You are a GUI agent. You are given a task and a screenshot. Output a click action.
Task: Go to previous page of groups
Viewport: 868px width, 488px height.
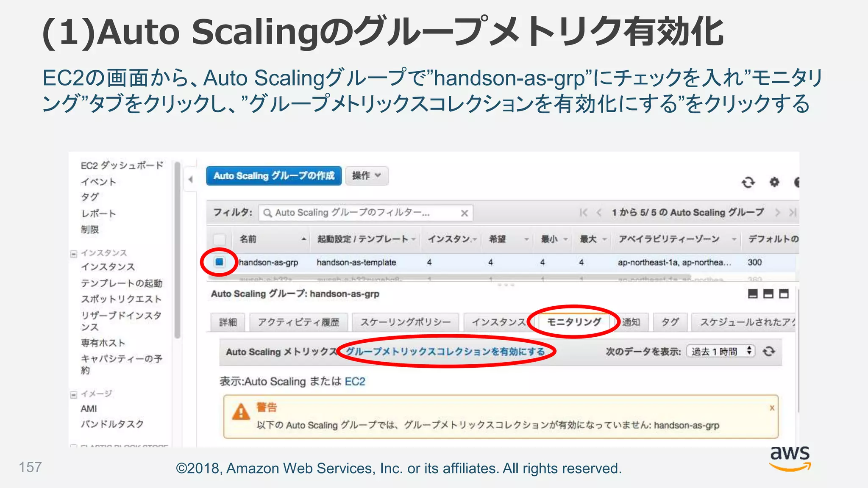(599, 213)
